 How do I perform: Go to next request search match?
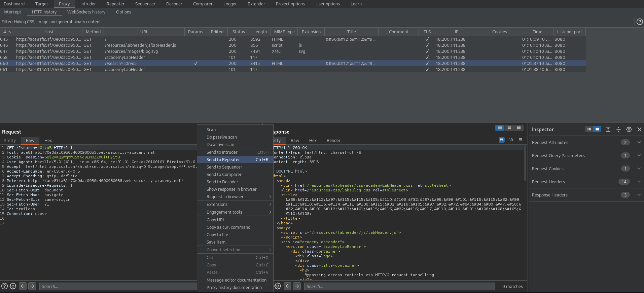pos(32,286)
